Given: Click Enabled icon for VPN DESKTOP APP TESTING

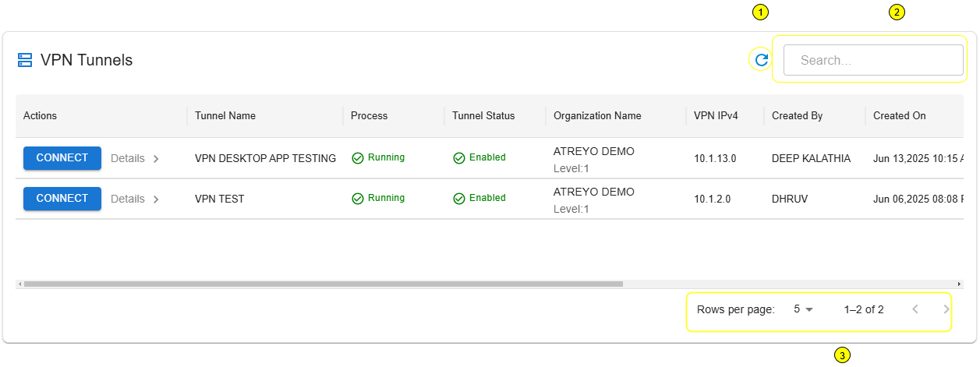Looking at the screenshot, I should [459, 158].
